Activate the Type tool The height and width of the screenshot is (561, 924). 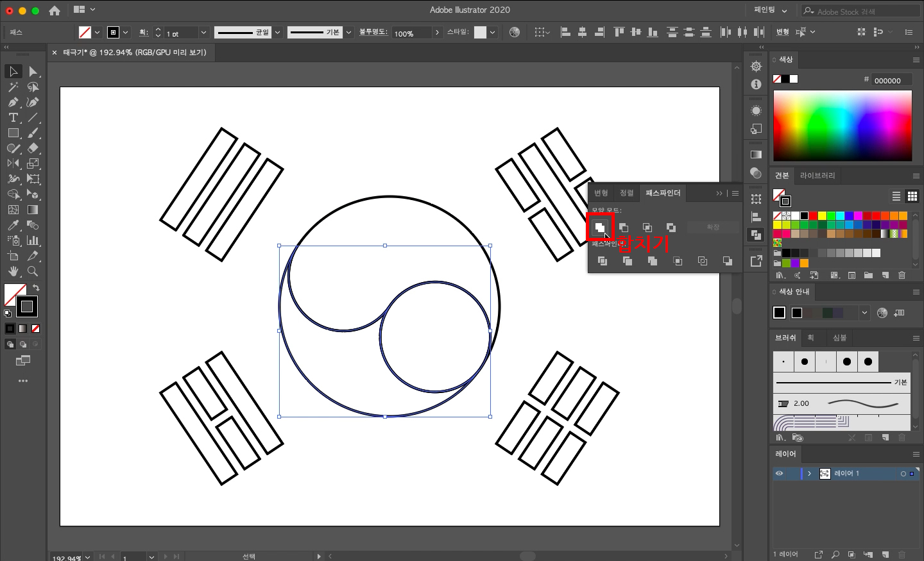pos(13,117)
